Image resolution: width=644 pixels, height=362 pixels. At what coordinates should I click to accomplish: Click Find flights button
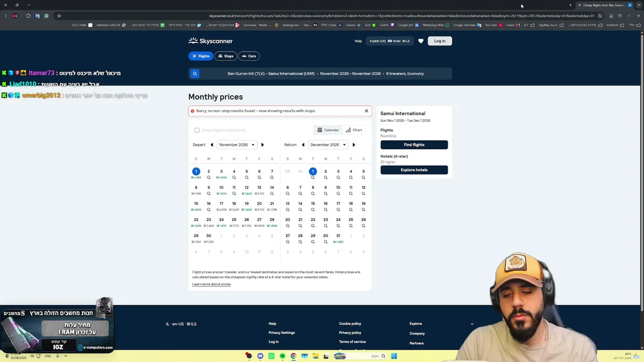pyautogui.click(x=414, y=145)
